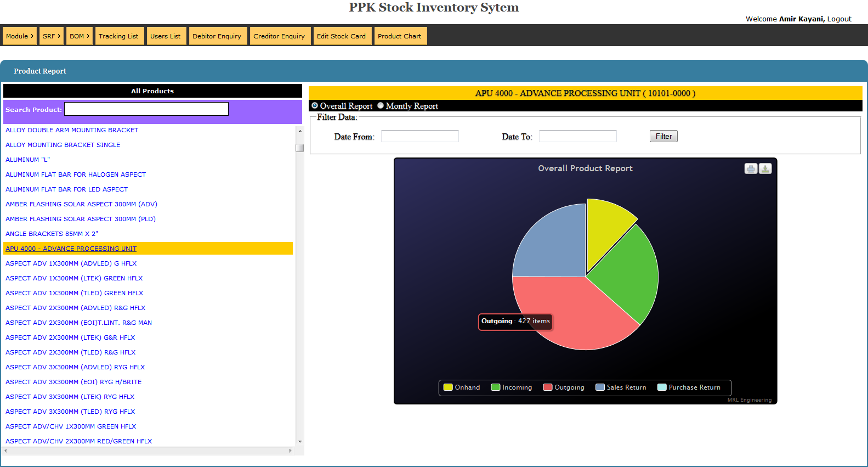Image resolution: width=868 pixels, height=467 pixels.
Task: Go to Edit Stock Card
Action: [x=341, y=36]
